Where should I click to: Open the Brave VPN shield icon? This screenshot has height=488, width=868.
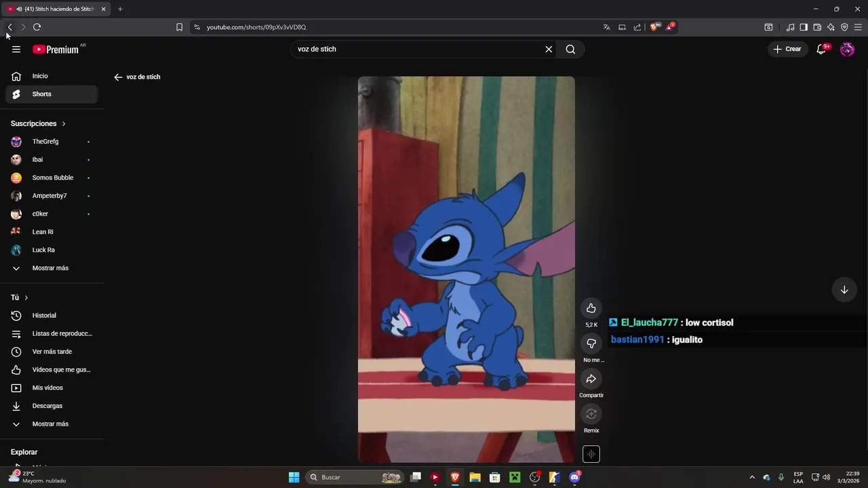tap(844, 27)
